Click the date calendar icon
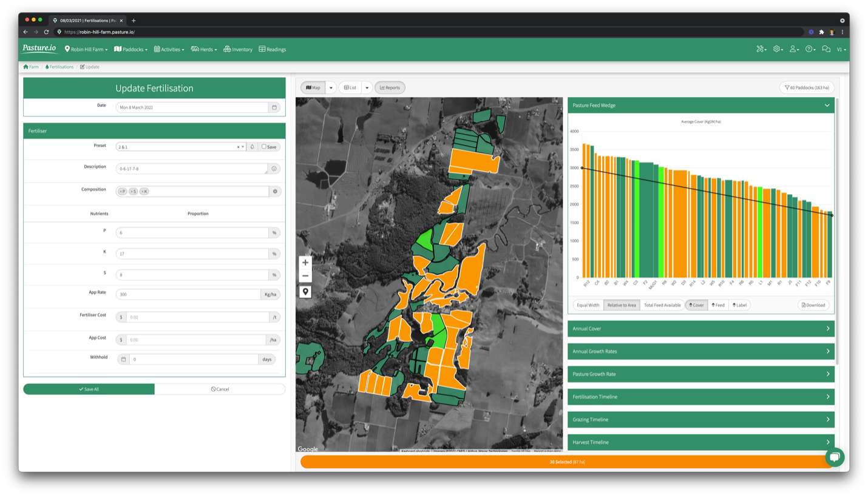This screenshot has width=868, height=498. click(x=274, y=107)
